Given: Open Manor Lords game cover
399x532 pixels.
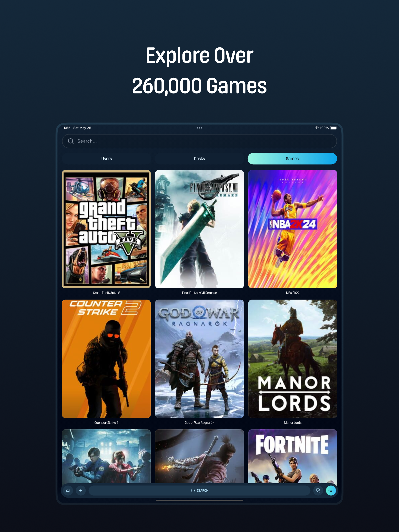Looking at the screenshot, I should click(292, 359).
